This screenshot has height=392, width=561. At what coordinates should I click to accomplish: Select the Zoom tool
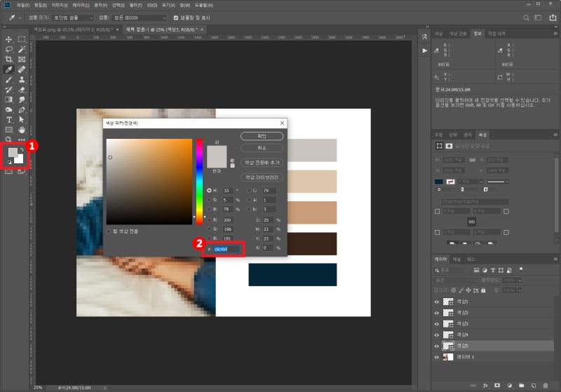point(9,139)
